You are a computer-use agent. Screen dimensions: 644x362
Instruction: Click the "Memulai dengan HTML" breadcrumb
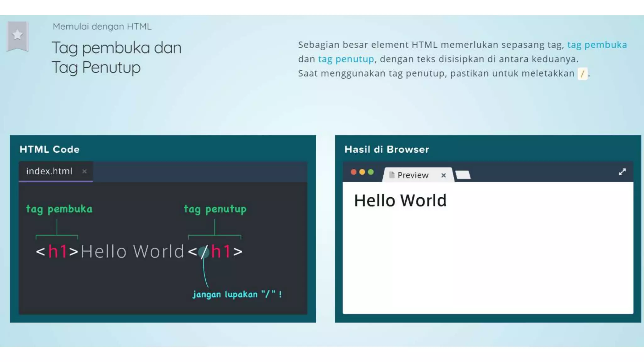[102, 26]
